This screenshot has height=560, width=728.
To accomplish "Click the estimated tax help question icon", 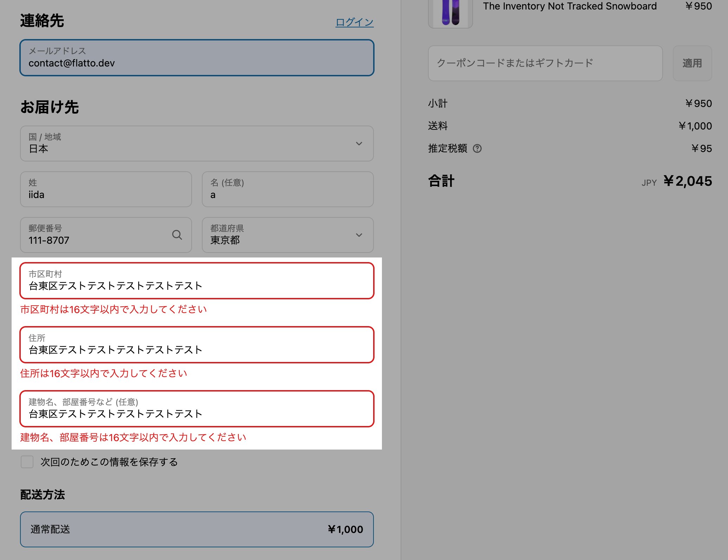I will tap(477, 148).
